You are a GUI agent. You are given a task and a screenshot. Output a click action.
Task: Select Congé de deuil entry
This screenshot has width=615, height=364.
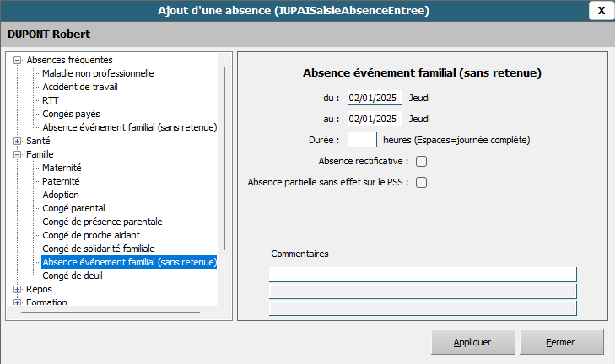pyautogui.click(x=73, y=276)
